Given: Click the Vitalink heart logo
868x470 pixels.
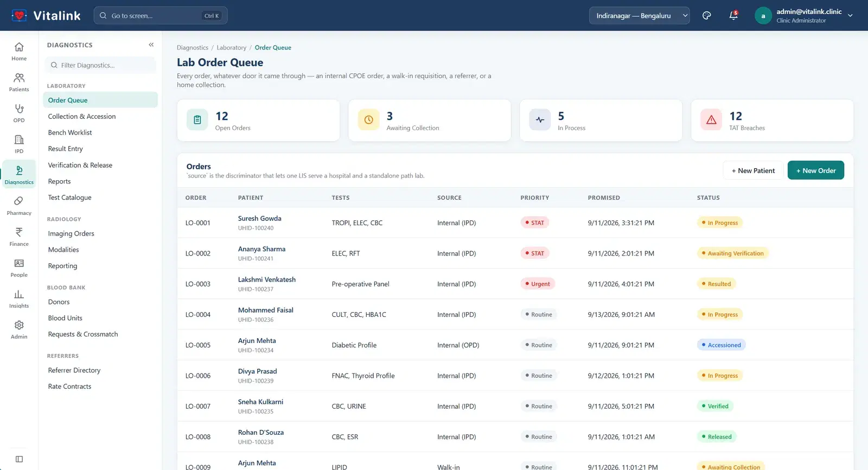Looking at the screenshot, I should [19, 15].
